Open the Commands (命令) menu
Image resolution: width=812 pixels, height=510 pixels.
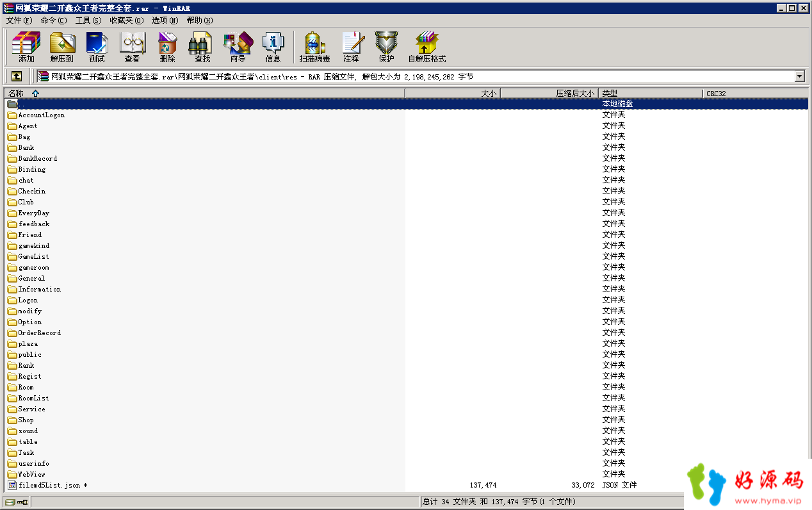[53, 21]
